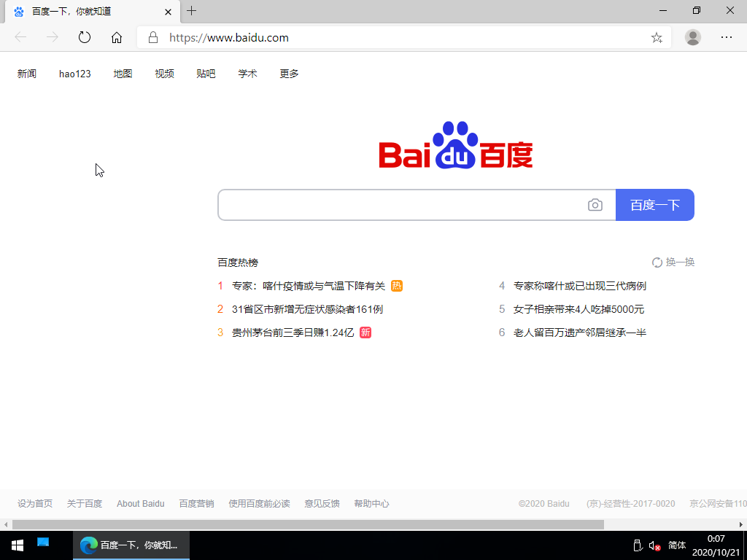
Task: Open the 视频 navigation link
Action: pyautogui.click(x=164, y=74)
